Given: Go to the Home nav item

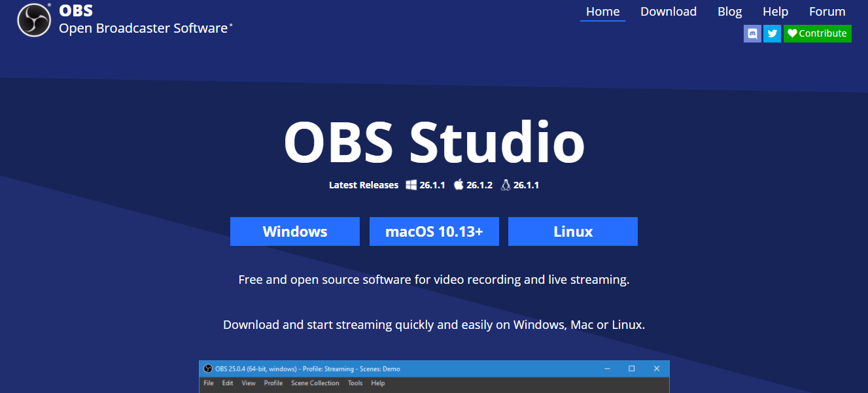Looking at the screenshot, I should coord(602,12).
